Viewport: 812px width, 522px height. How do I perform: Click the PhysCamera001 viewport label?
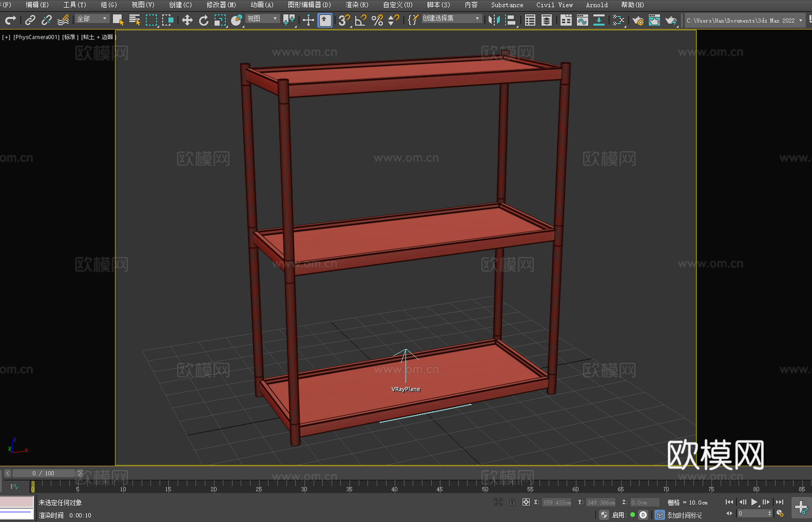[x=36, y=37]
